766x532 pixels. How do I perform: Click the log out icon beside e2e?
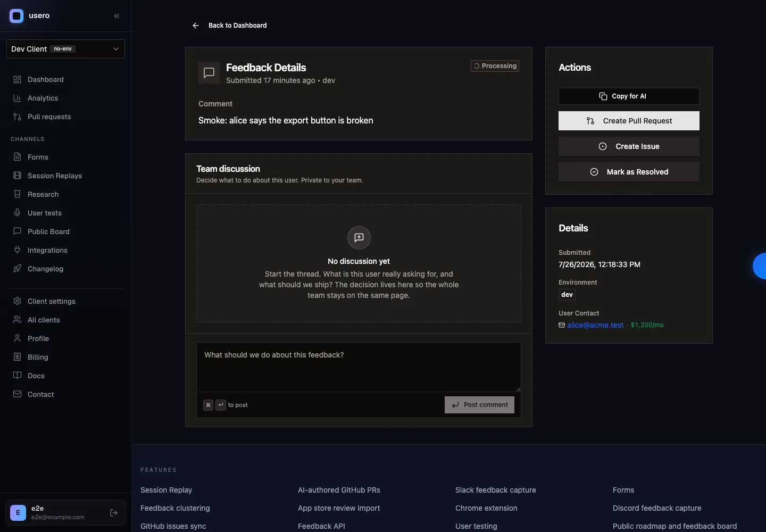[113, 513]
